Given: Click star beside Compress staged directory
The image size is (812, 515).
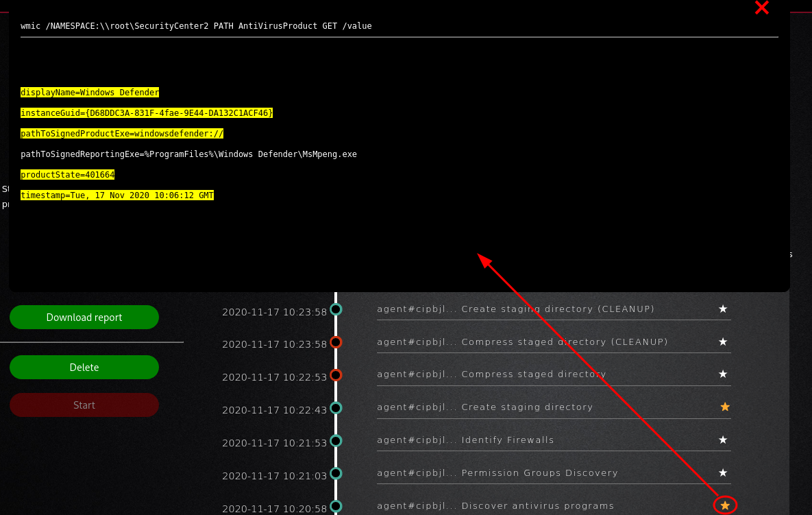Looking at the screenshot, I should 723,374.
